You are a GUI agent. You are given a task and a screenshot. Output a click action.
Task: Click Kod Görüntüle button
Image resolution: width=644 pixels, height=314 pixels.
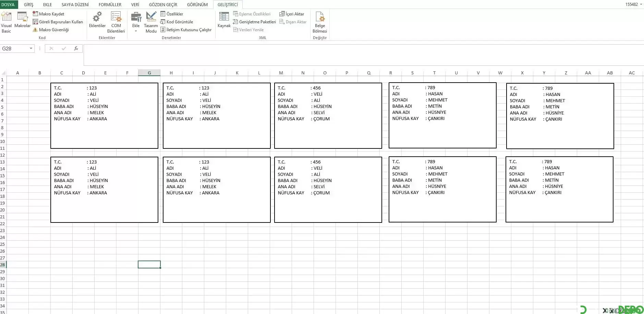[177, 22]
